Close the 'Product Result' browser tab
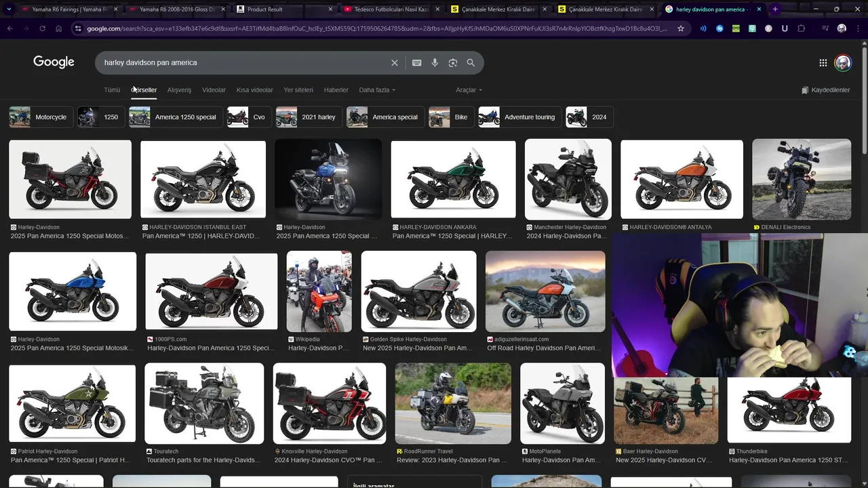The width and height of the screenshot is (868, 488). click(x=330, y=9)
